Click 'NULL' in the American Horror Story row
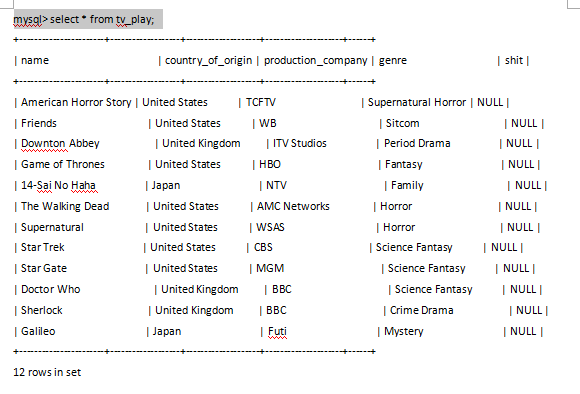Viewport: 580px width, 394px height. 490,102
